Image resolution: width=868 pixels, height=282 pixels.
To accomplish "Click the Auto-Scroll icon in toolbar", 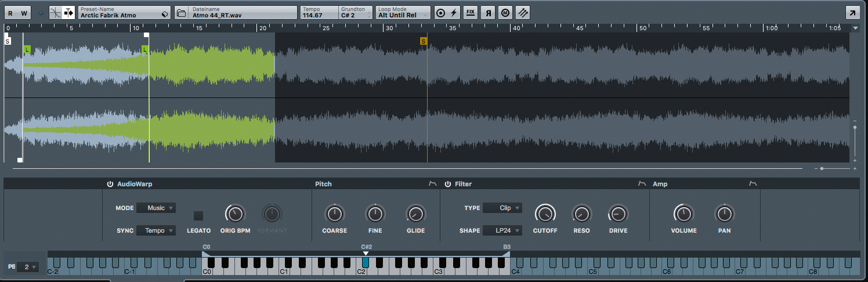I will (x=68, y=13).
